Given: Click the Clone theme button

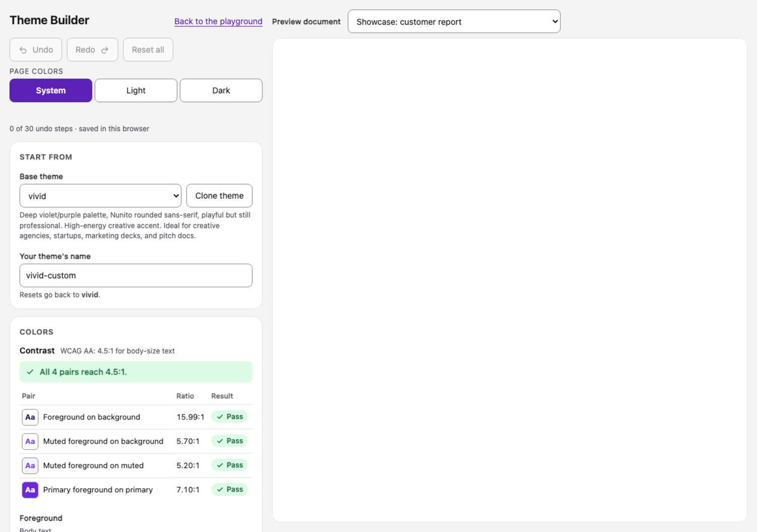Looking at the screenshot, I should tap(220, 196).
